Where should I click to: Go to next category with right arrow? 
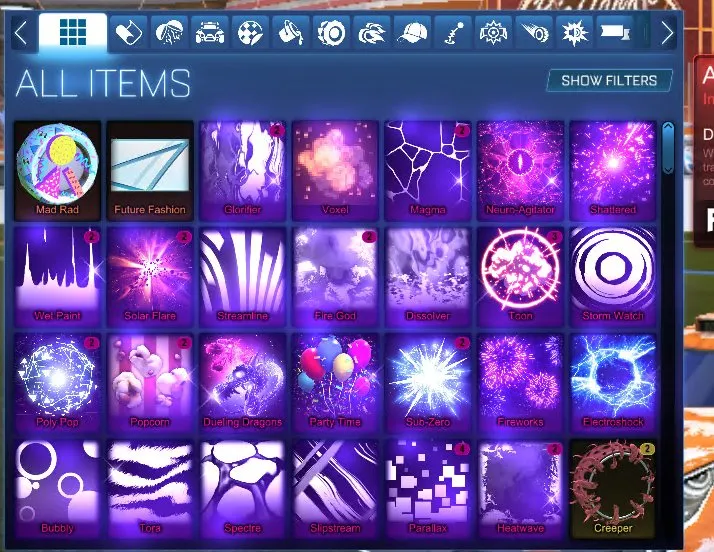666,33
